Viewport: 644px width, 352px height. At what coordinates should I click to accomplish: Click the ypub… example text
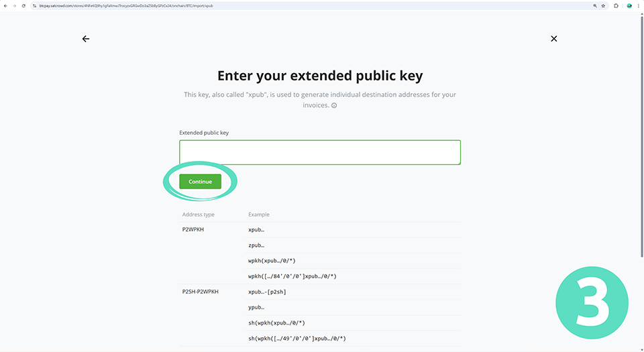click(x=256, y=308)
